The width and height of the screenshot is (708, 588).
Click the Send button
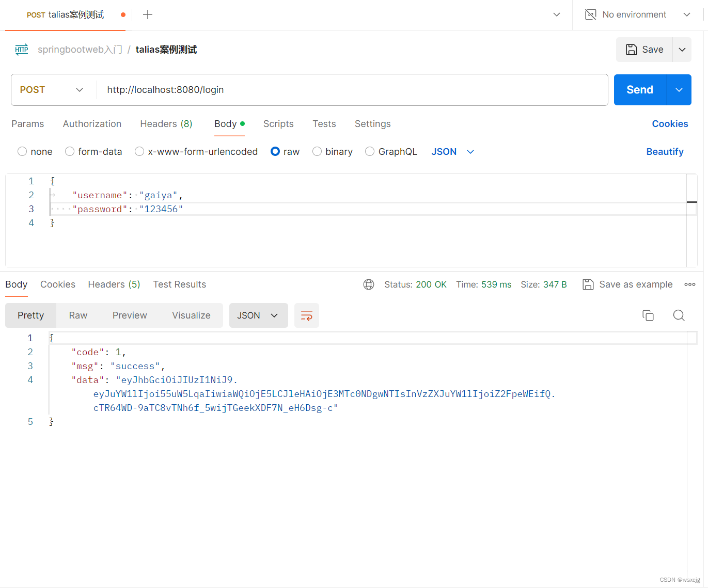[x=640, y=90]
